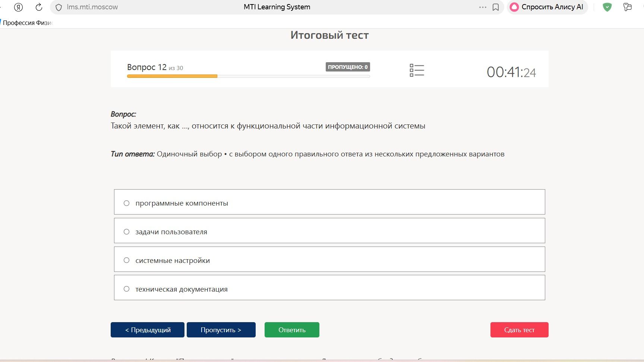
Task: Click 'Спросить Алису AI' button
Action: (547, 7)
